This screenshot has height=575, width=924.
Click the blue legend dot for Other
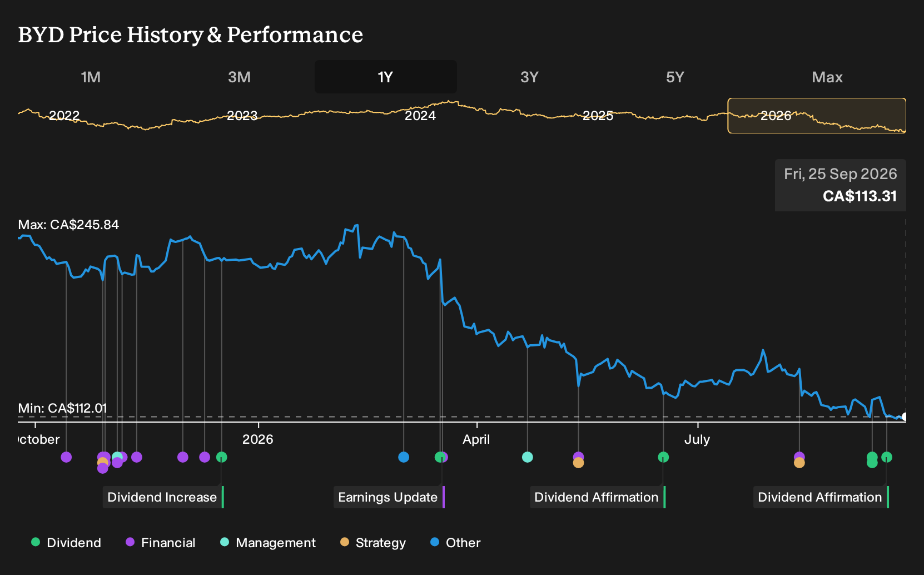(x=435, y=542)
